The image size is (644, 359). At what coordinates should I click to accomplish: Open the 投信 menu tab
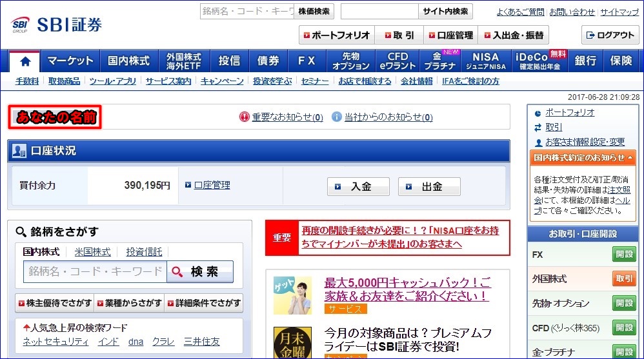point(229,61)
